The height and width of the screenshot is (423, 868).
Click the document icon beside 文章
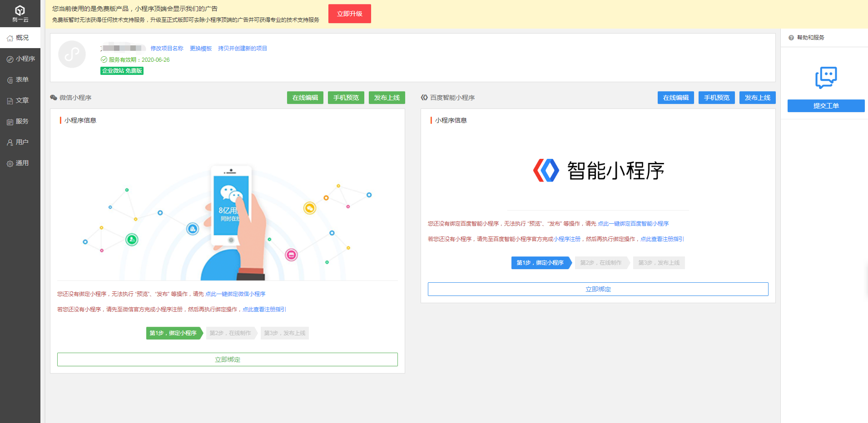coord(10,101)
